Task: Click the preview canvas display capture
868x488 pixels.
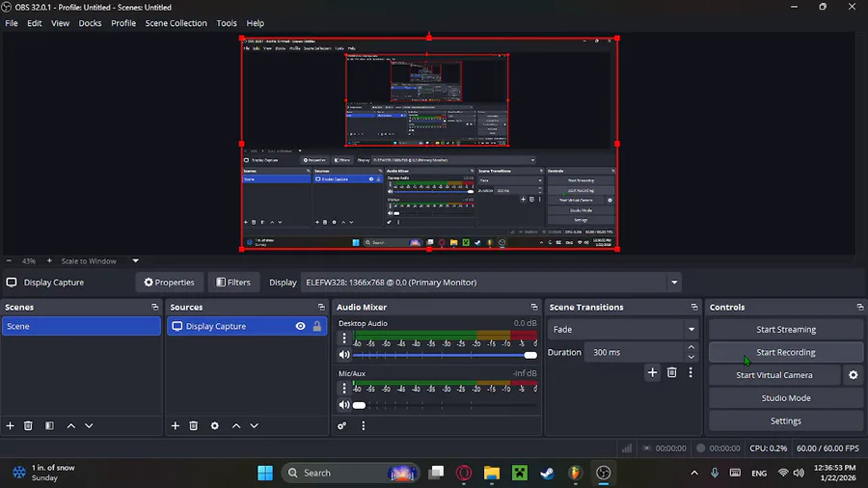Action: (429, 144)
